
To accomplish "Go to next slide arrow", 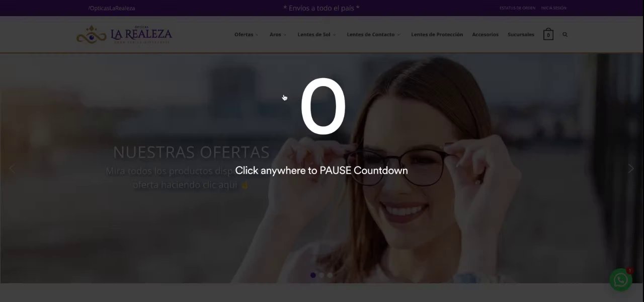I will pos(631,169).
